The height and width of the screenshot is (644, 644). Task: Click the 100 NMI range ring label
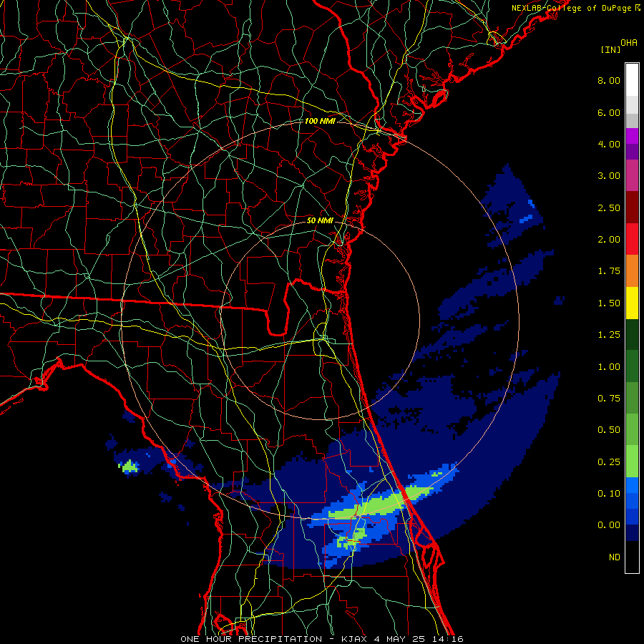click(320, 121)
